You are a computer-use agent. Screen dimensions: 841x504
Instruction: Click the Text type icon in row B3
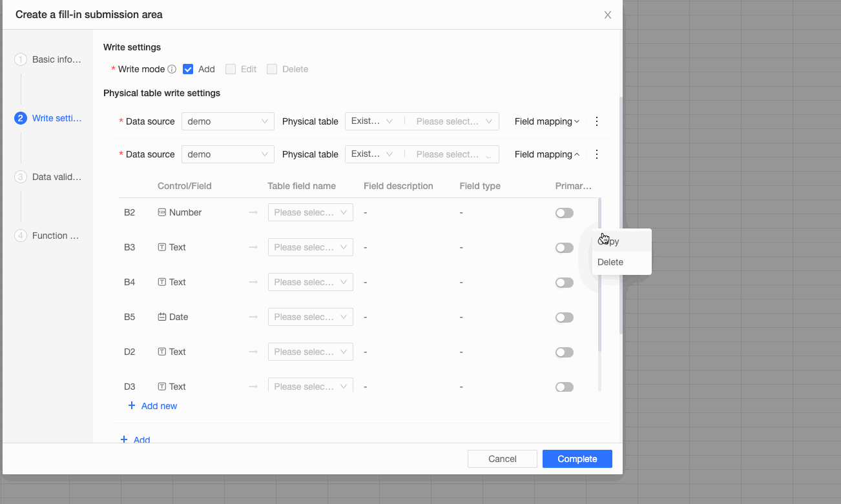(x=162, y=247)
